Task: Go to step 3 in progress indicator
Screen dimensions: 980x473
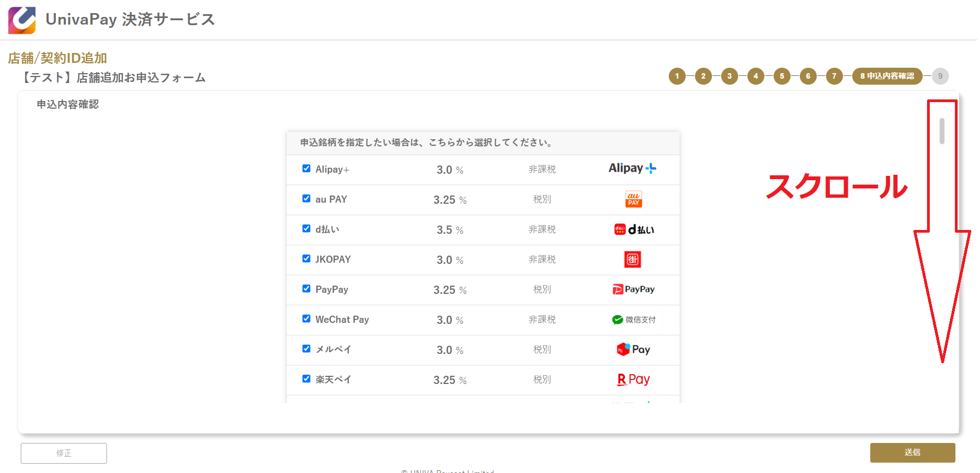Action: point(729,76)
